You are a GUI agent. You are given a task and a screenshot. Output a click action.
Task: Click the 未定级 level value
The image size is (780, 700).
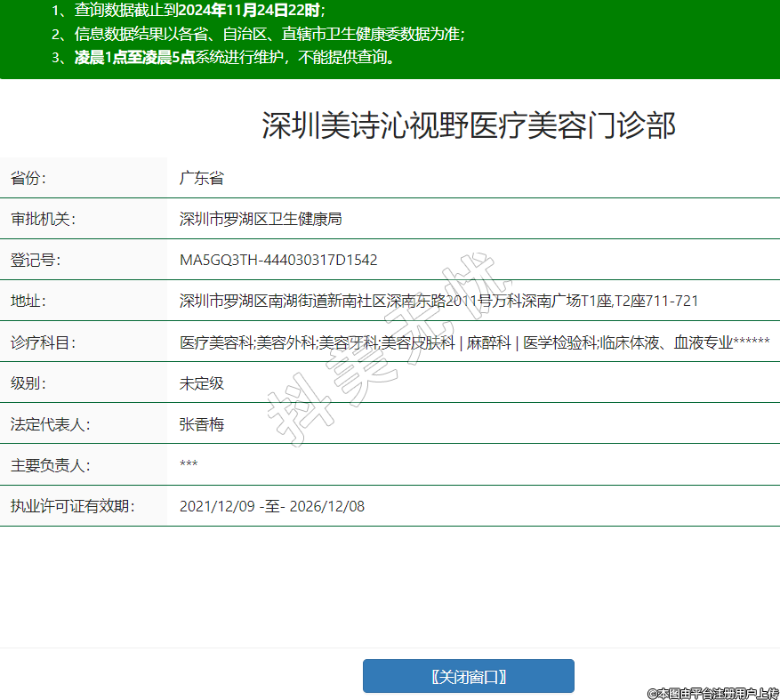[x=201, y=383]
